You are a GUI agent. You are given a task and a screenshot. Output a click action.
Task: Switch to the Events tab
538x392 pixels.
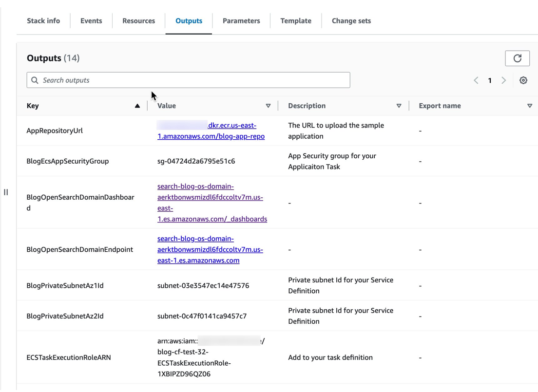pyautogui.click(x=91, y=20)
